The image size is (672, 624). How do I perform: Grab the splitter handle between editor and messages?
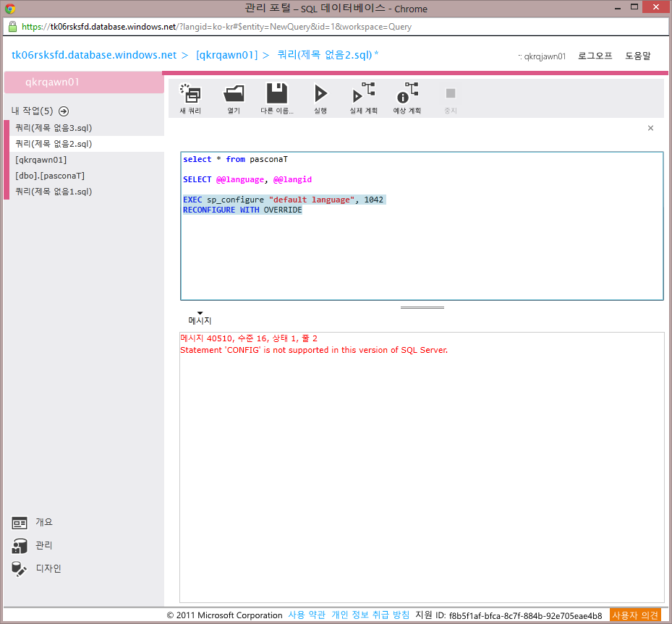[422, 307]
